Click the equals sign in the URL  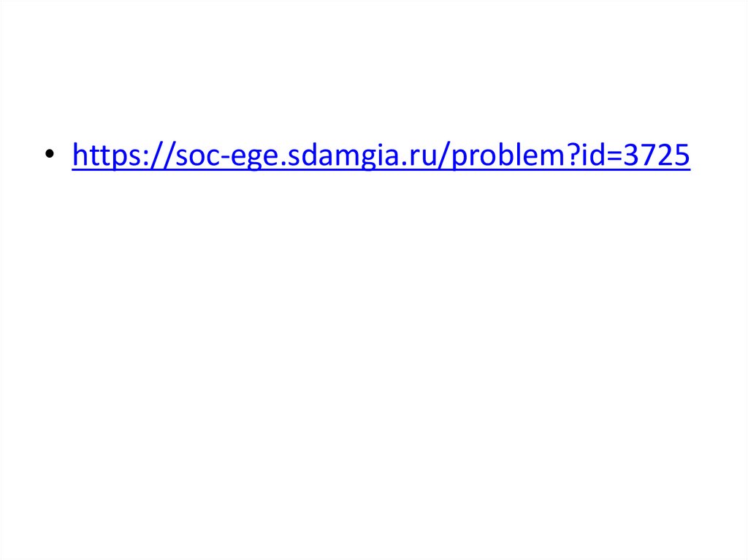614,156
